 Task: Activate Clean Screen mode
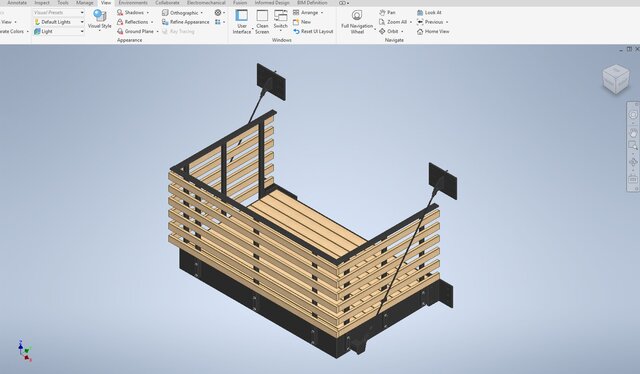coord(262,22)
